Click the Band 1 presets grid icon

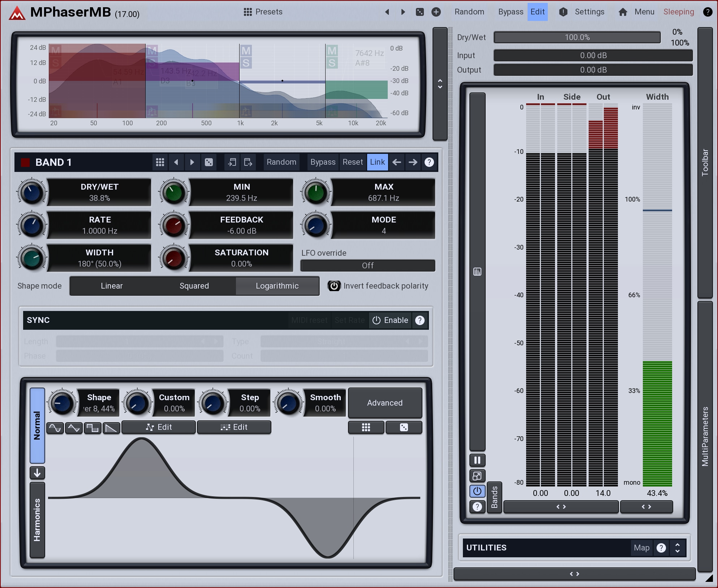pos(160,162)
